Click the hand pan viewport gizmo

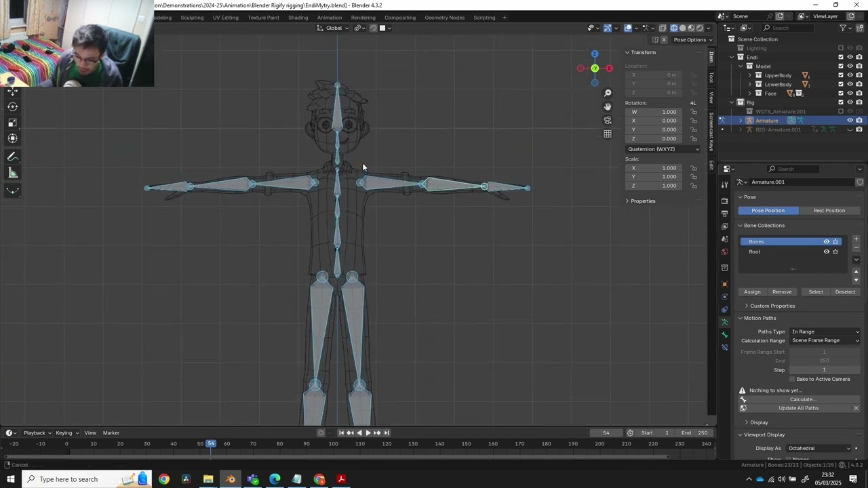pos(608,106)
